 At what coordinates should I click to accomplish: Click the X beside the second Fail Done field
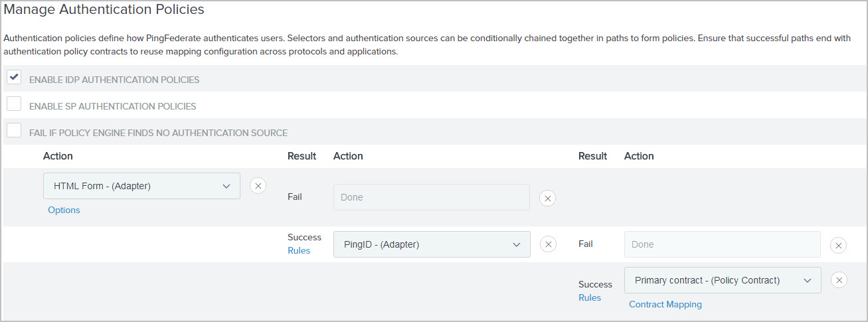coord(839,245)
